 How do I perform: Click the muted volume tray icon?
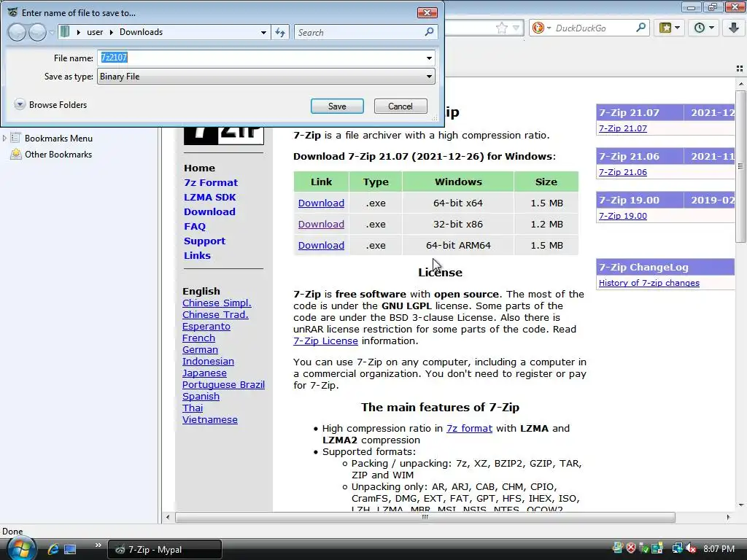point(691,548)
